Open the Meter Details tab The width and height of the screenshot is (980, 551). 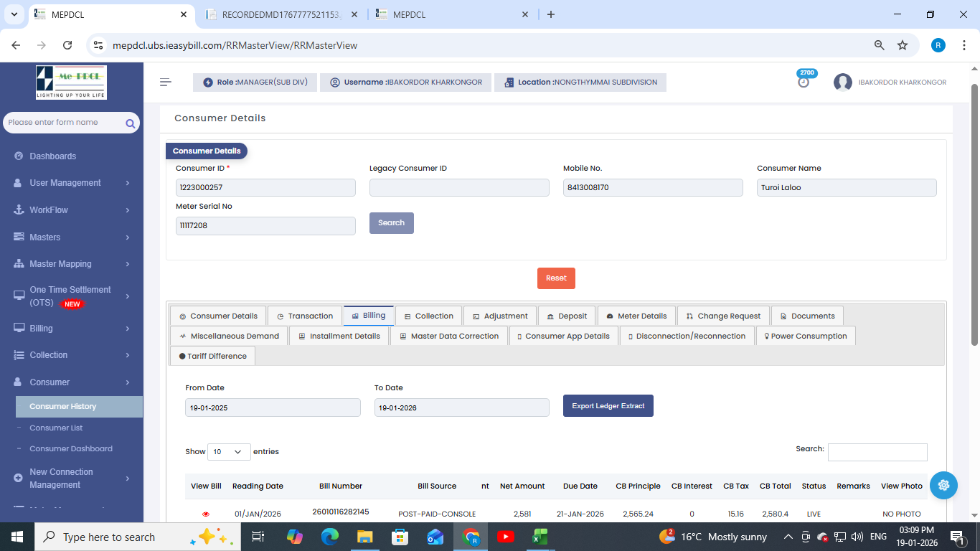pyautogui.click(x=636, y=316)
